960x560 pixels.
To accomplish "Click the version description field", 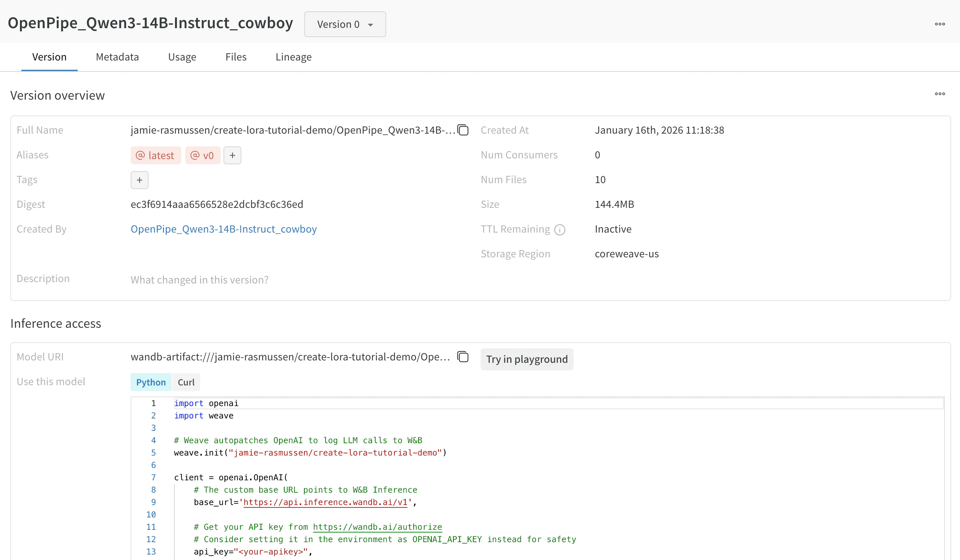I will tap(199, 280).
